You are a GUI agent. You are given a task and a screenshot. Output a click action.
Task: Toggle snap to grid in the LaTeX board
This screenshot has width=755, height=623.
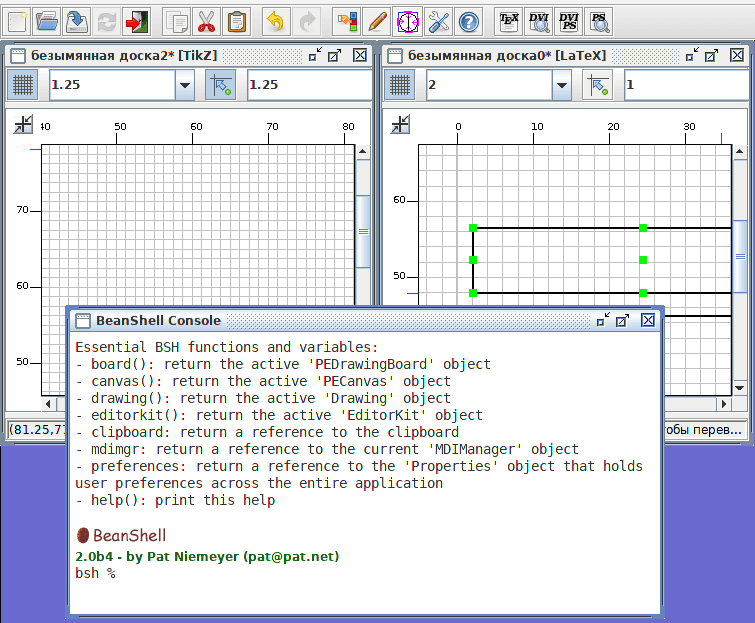pos(598,85)
